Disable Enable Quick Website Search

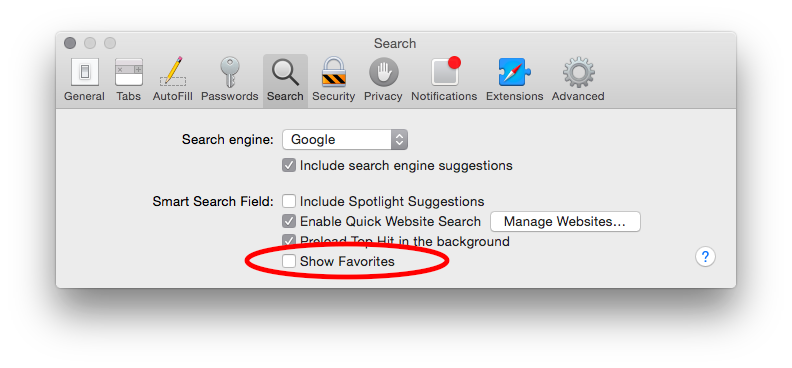pos(289,222)
